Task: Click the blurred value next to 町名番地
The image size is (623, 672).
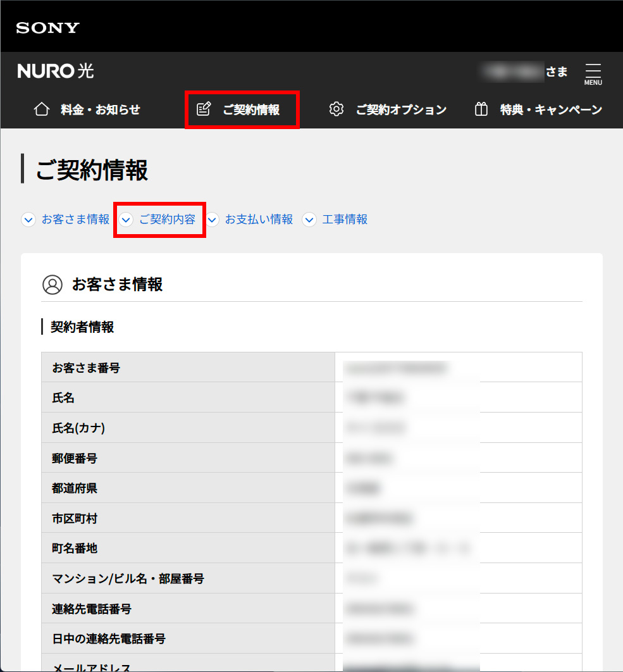Action: [x=409, y=549]
